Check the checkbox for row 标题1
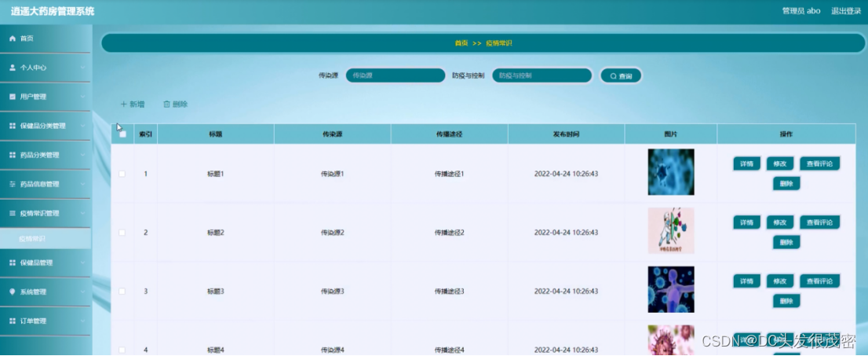 click(x=122, y=174)
